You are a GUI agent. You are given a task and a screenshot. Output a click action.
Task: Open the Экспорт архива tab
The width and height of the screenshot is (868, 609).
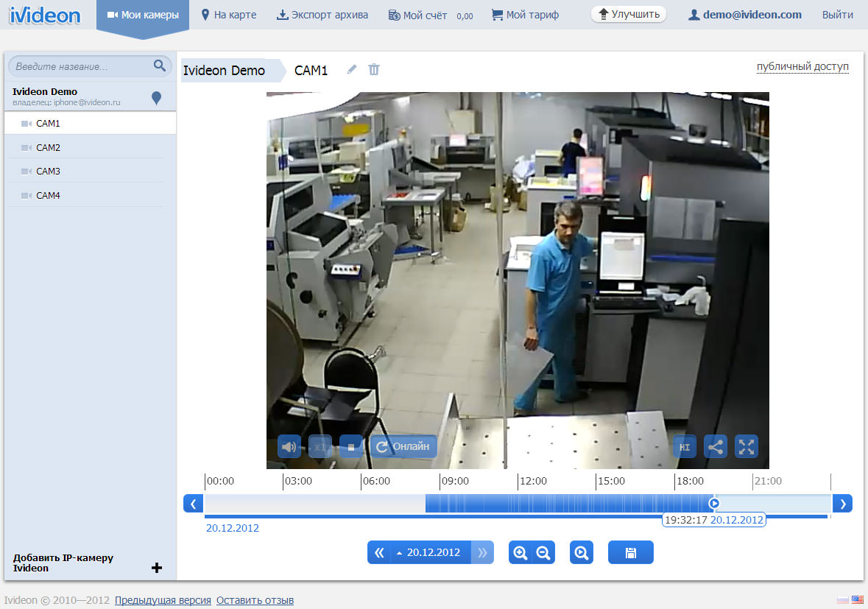pyautogui.click(x=322, y=15)
